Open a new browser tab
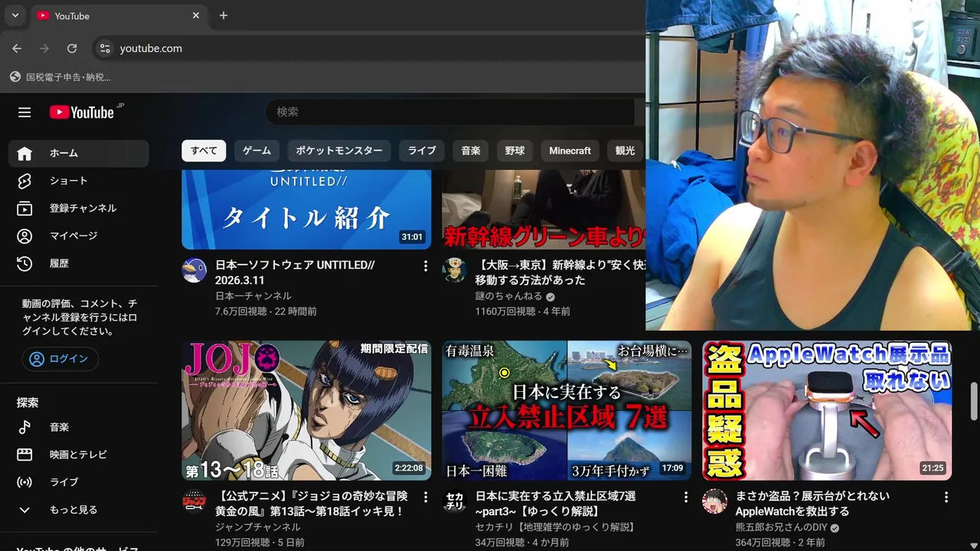 (224, 15)
